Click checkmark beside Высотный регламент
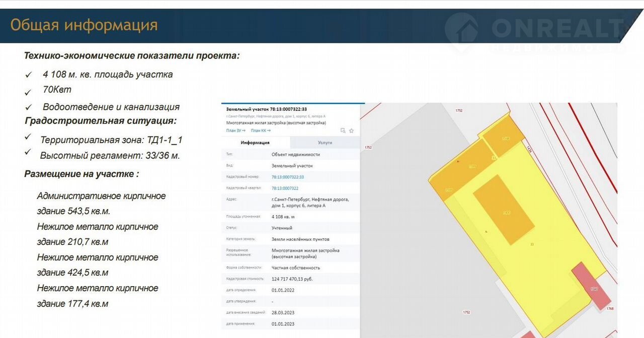The image size is (644, 338). pyautogui.click(x=28, y=153)
